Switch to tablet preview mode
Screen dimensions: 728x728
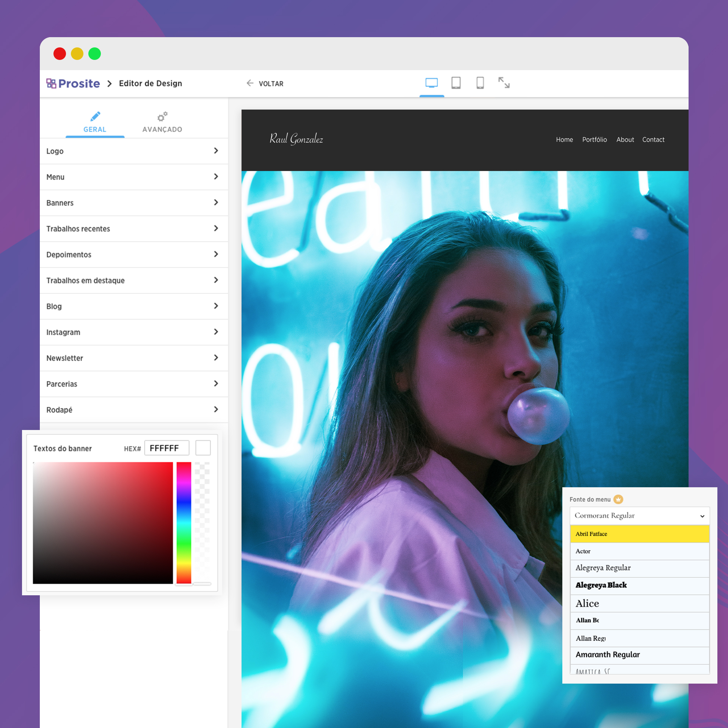click(456, 83)
